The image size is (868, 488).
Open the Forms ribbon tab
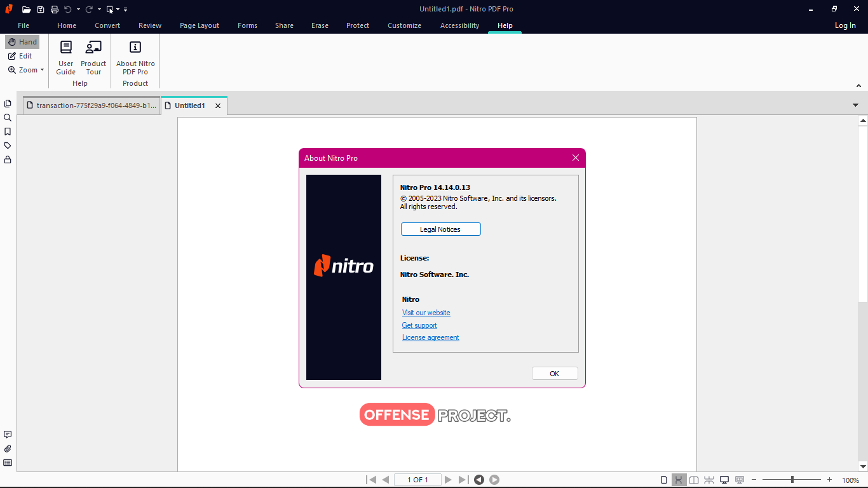click(x=248, y=25)
